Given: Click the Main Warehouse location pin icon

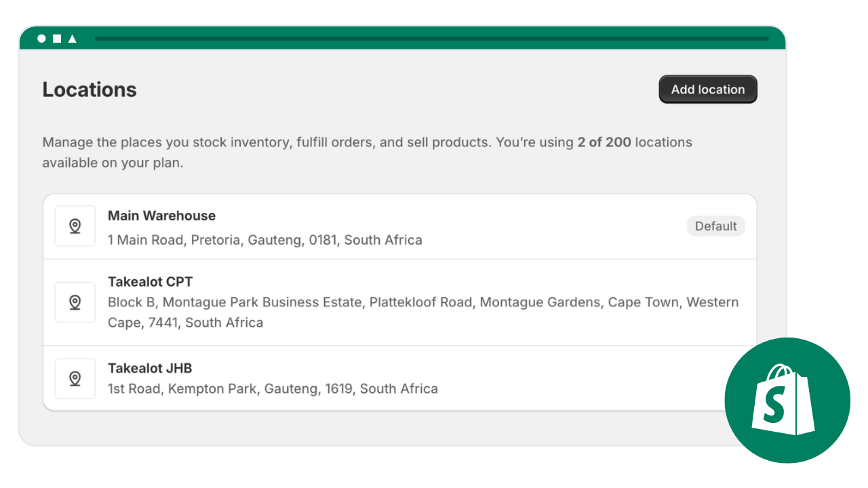Looking at the screenshot, I should click(x=75, y=226).
